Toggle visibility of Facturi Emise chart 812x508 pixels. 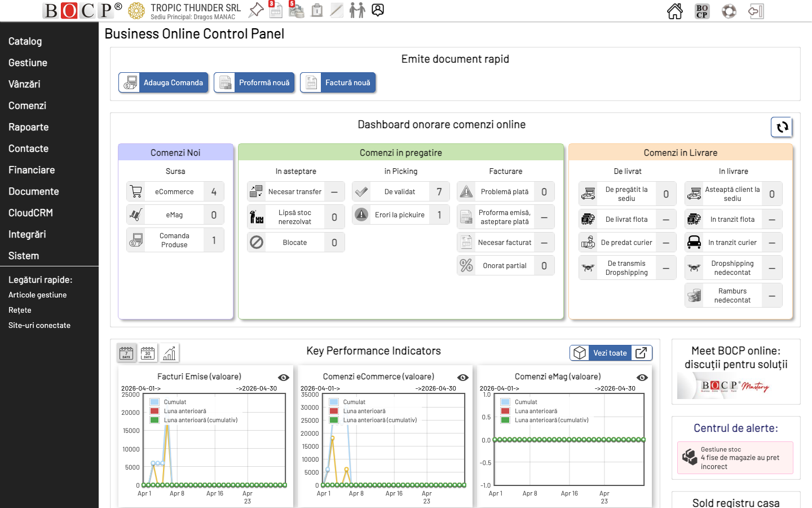point(284,378)
